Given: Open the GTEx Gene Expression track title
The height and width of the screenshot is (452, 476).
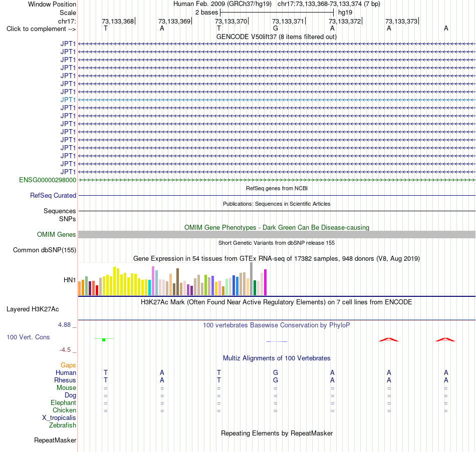Looking at the screenshot, I should point(277,258).
